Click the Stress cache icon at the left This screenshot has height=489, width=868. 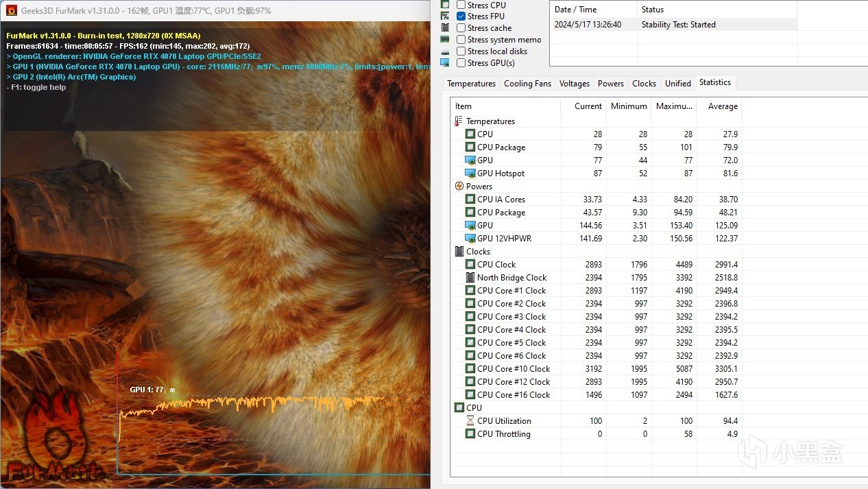[x=445, y=28]
